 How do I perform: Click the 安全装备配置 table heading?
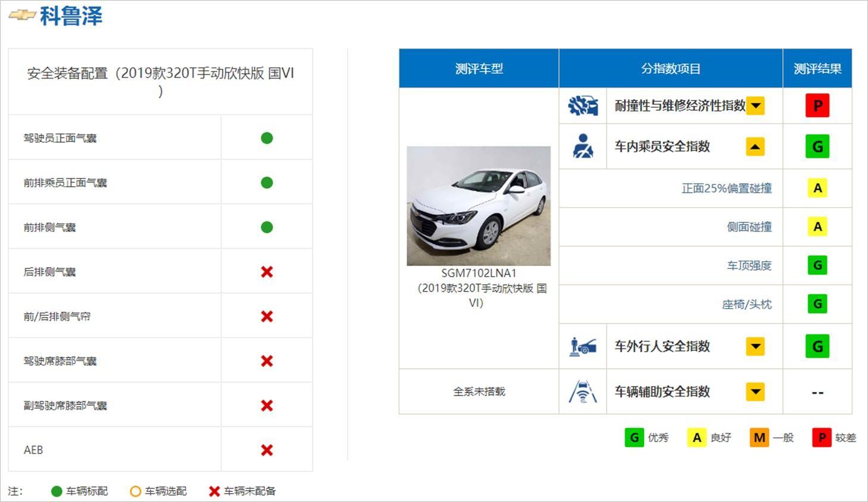pos(160,81)
